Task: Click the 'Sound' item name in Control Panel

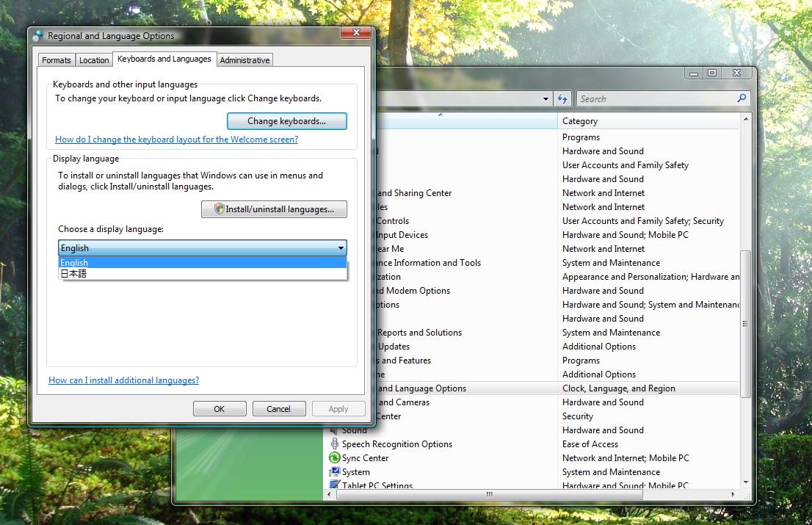Action: pyautogui.click(x=354, y=430)
